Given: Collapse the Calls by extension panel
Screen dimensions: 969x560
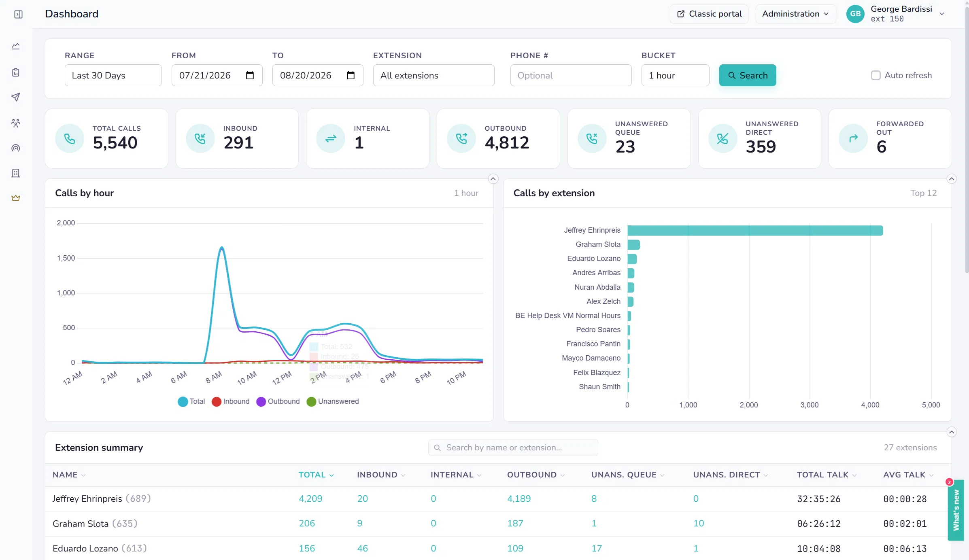Looking at the screenshot, I should (x=952, y=179).
